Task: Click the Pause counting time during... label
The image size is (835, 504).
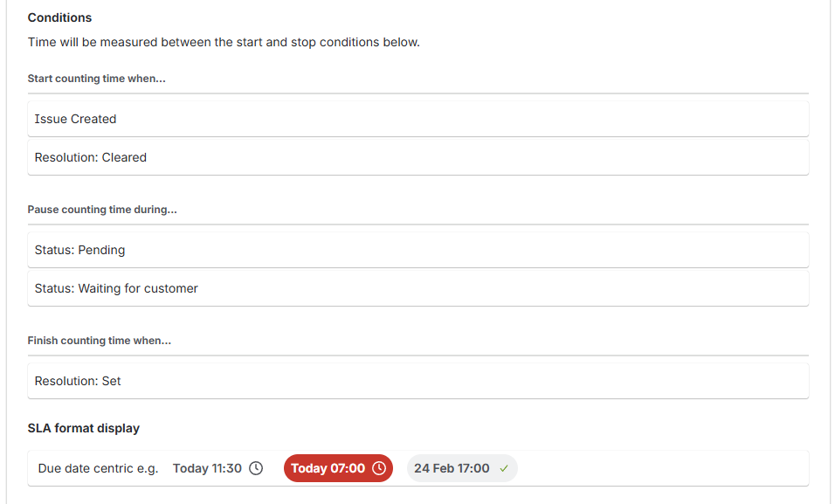Action: [102, 210]
